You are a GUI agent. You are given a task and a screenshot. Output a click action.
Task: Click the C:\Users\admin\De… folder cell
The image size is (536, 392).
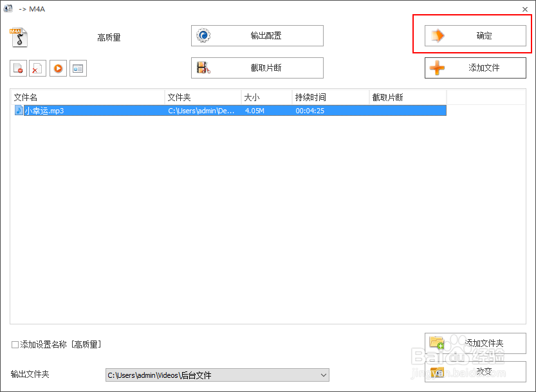pos(201,111)
